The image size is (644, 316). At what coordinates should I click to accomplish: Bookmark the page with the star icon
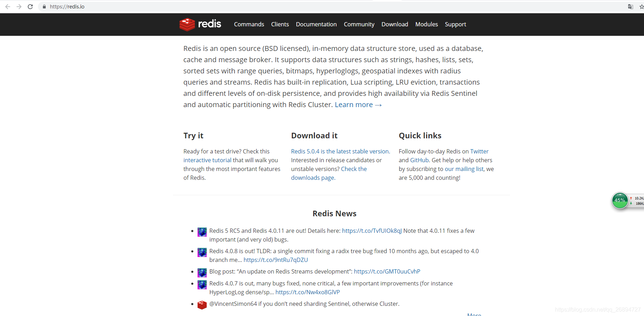[641, 7]
